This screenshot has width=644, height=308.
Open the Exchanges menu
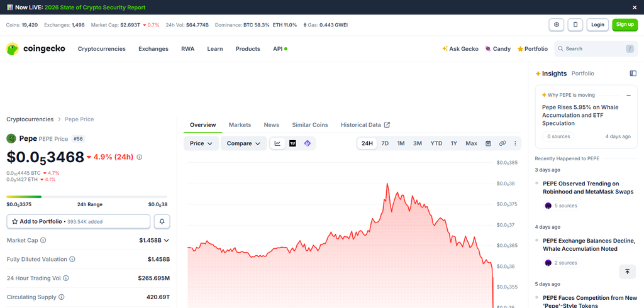point(153,49)
